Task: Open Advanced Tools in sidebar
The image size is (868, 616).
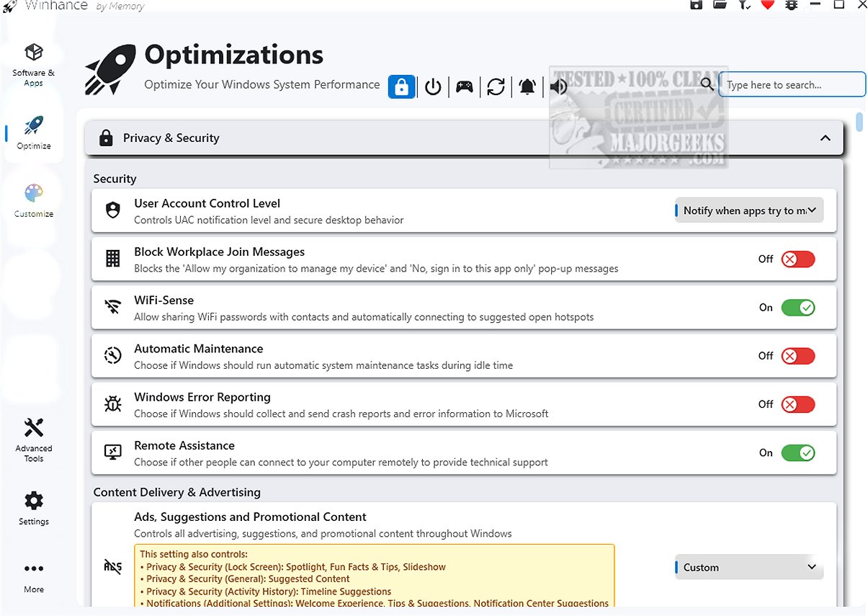Action: coord(34,439)
